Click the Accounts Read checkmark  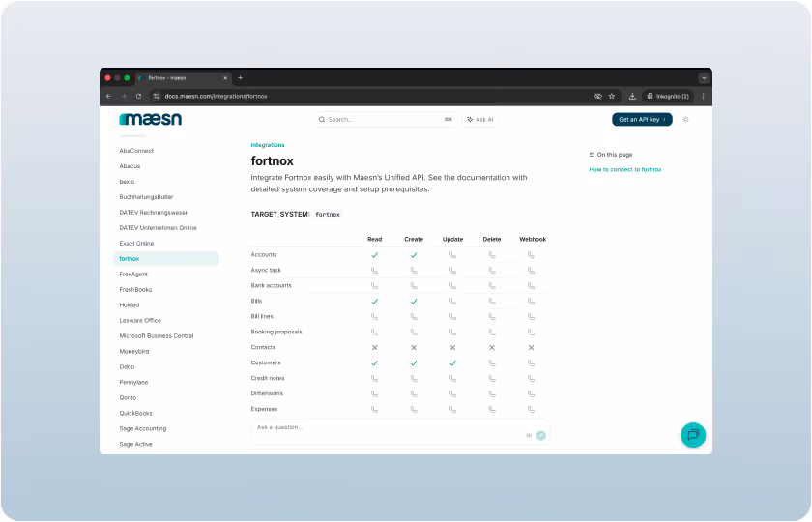tap(374, 255)
